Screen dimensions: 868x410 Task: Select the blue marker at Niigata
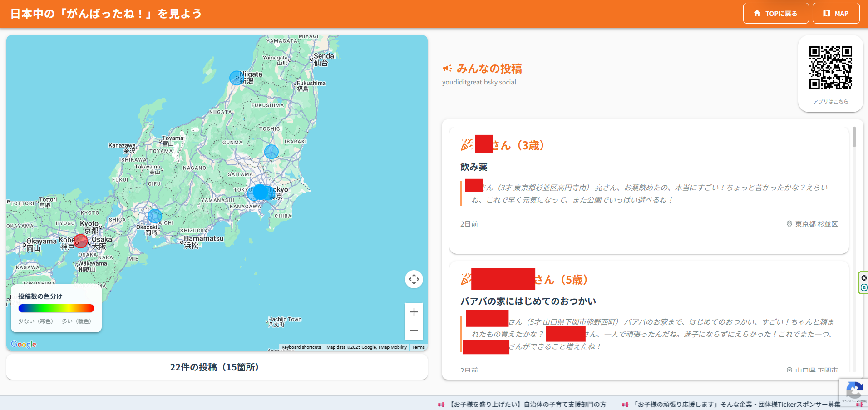pyautogui.click(x=236, y=78)
